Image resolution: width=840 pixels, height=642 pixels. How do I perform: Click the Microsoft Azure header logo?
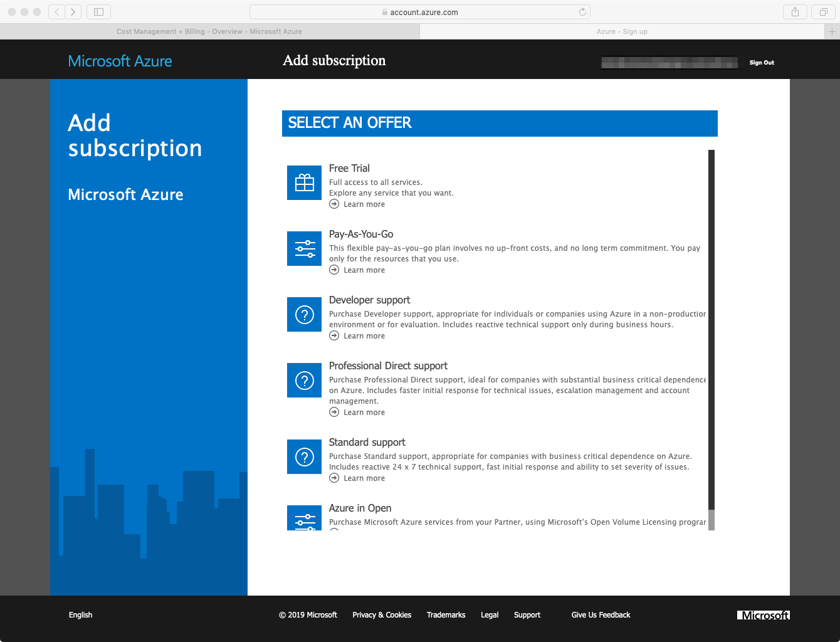[120, 61]
